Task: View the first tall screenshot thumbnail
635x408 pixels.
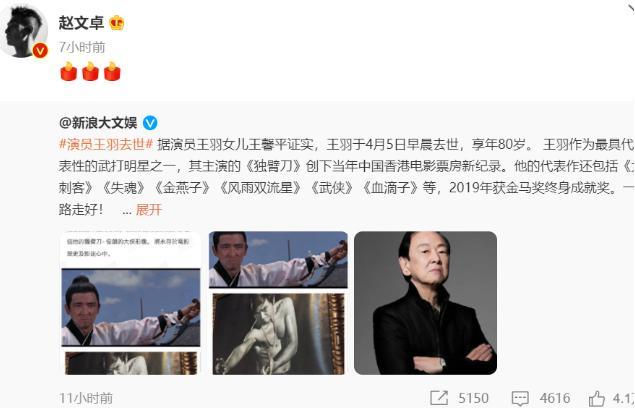Action: coord(130,303)
